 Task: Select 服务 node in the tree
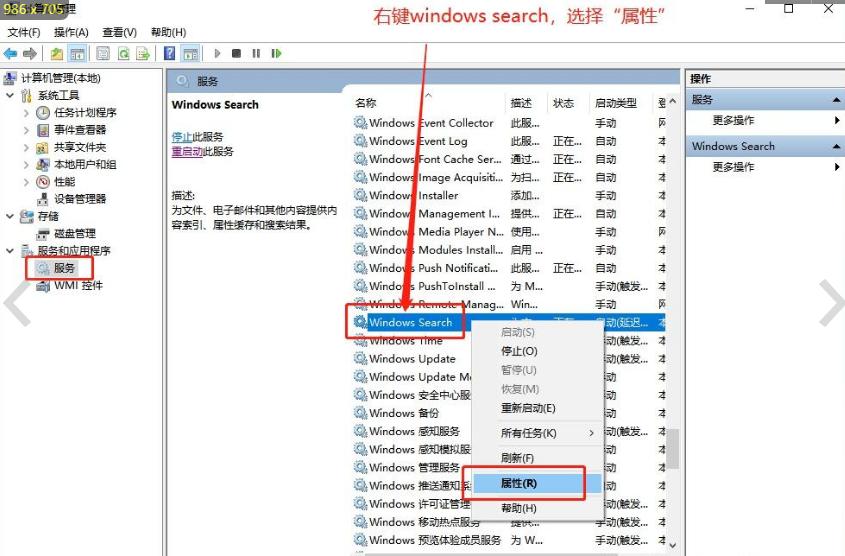click(x=64, y=268)
